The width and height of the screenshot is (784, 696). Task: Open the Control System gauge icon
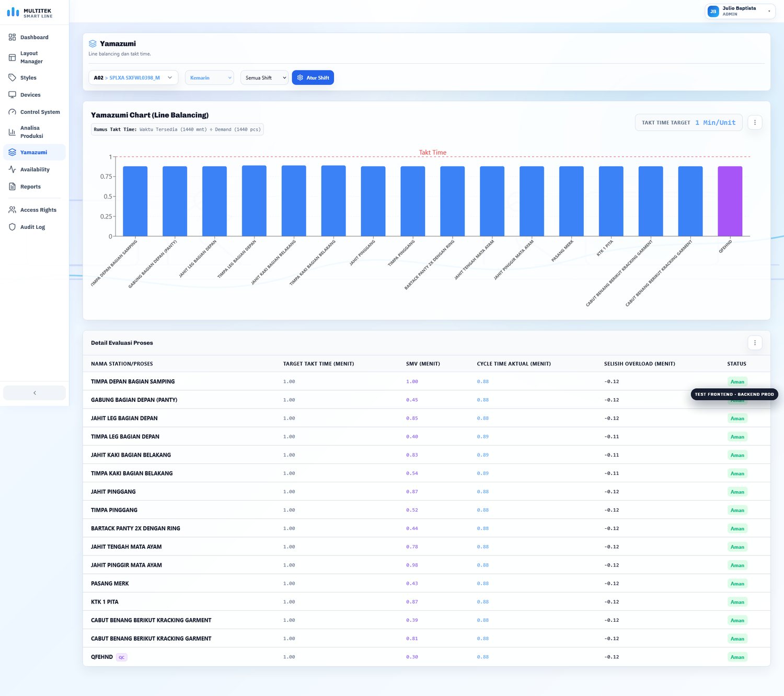coord(12,112)
